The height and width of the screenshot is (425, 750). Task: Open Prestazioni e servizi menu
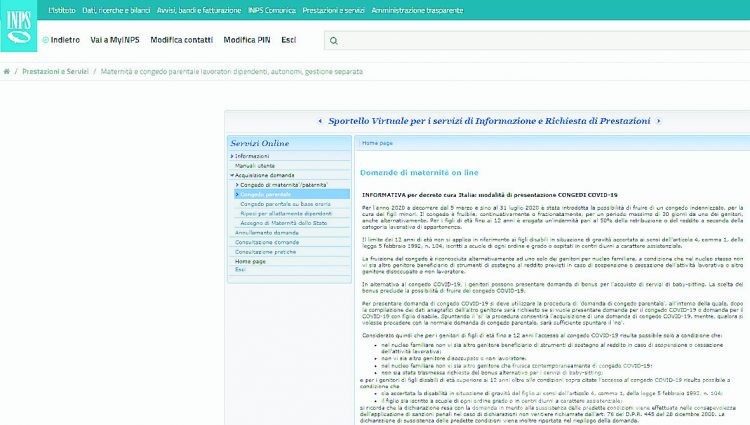[x=333, y=10]
